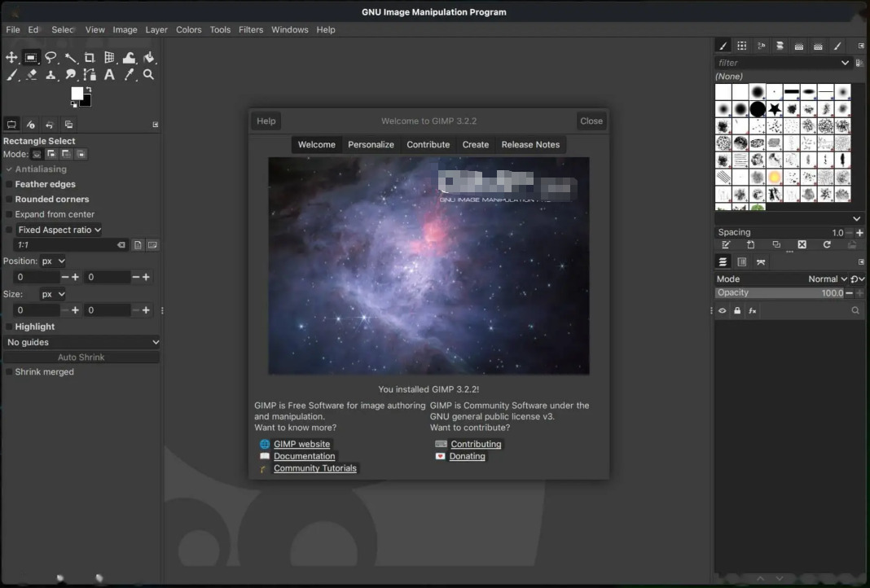Enable the Feather edges checkbox

pyautogui.click(x=9, y=184)
